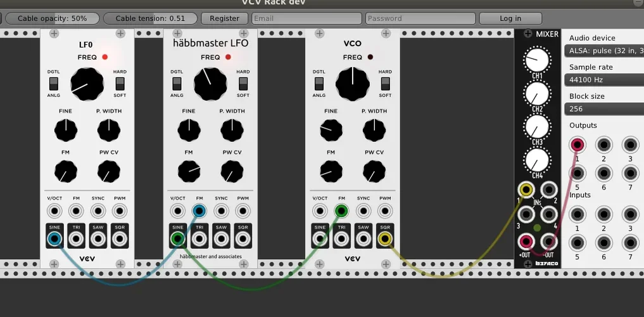Toggle HARD/SOFT switch on häbbmaster LFO

point(243,84)
